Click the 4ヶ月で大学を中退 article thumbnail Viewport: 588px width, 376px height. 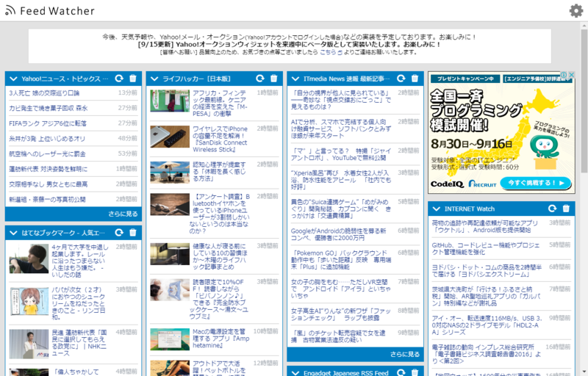point(29,258)
